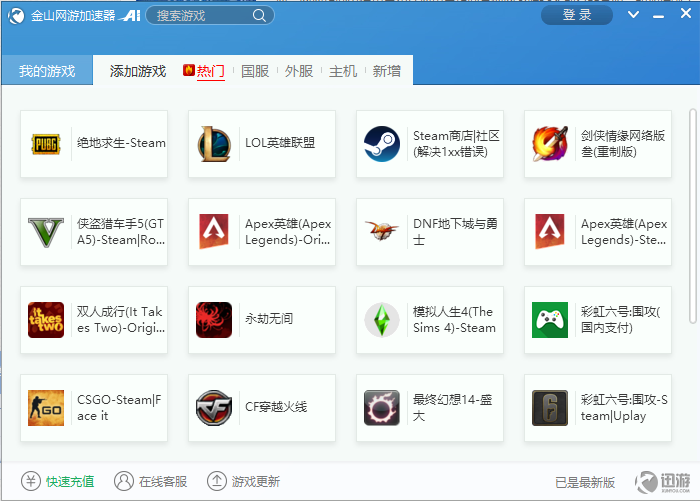Click the online customer service person icon
This screenshot has height=501, width=700.
click(x=124, y=481)
